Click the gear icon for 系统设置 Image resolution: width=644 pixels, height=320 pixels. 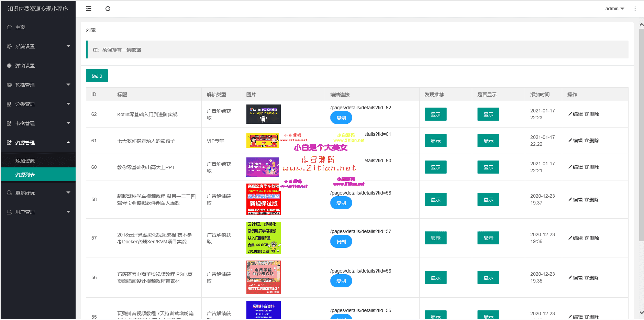(9, 46)
